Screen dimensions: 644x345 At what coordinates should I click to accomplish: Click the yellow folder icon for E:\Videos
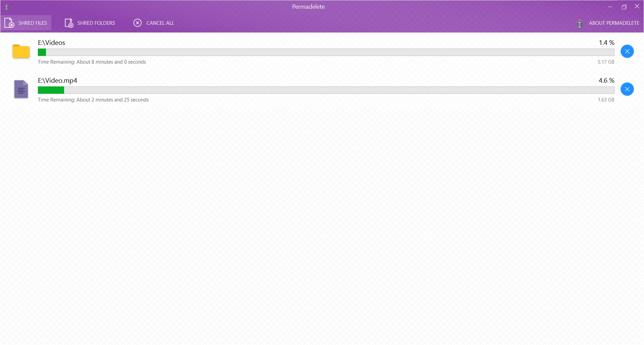21,51
